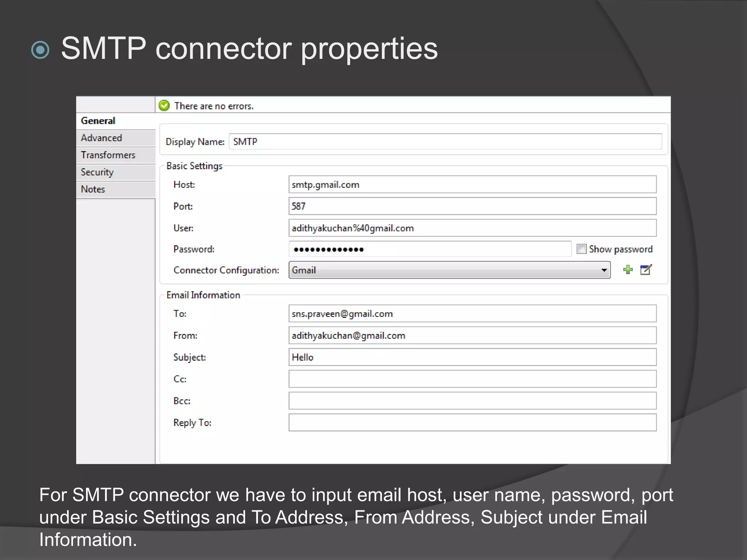Click the 'Basic Settings' group label

click(194, 166)
